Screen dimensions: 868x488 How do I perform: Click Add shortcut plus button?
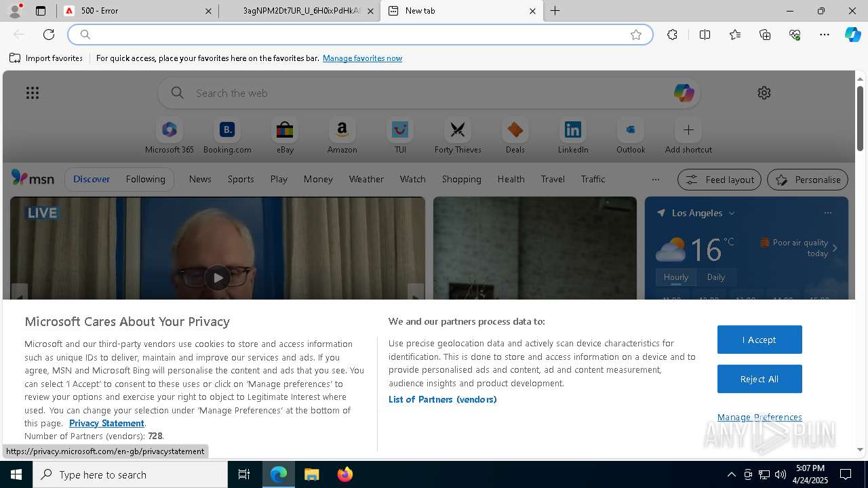click(688, 130)
